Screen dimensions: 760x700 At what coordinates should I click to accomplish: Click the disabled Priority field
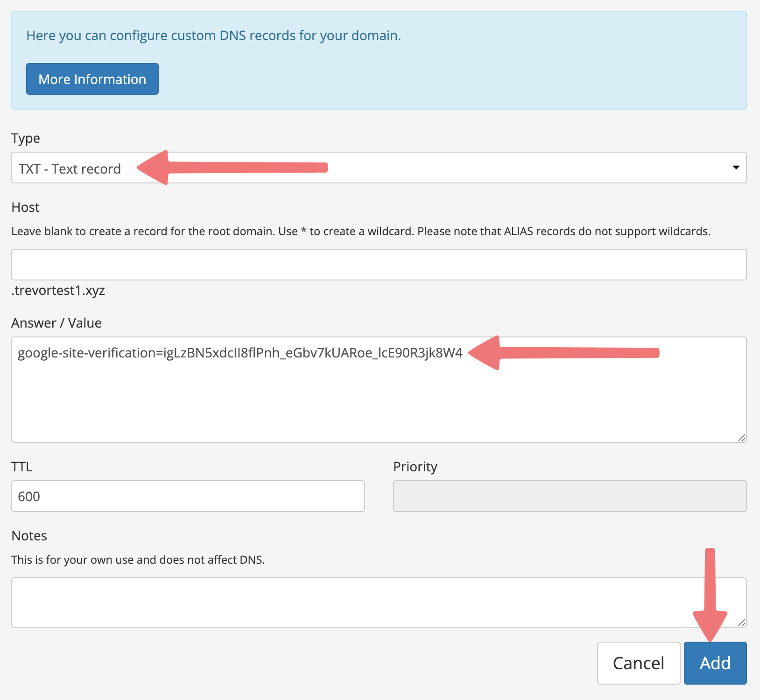point(570,496)
